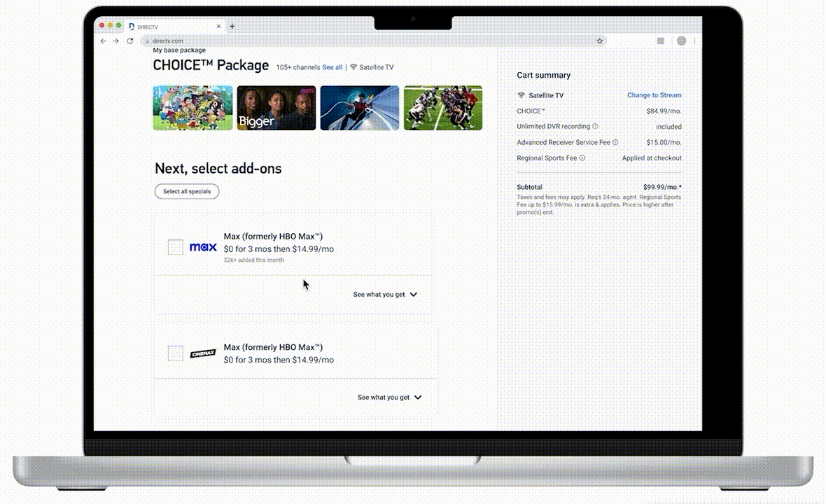
Task: Click the directv.com address bar
Action: pyautogui.click(x=374, y=41)
